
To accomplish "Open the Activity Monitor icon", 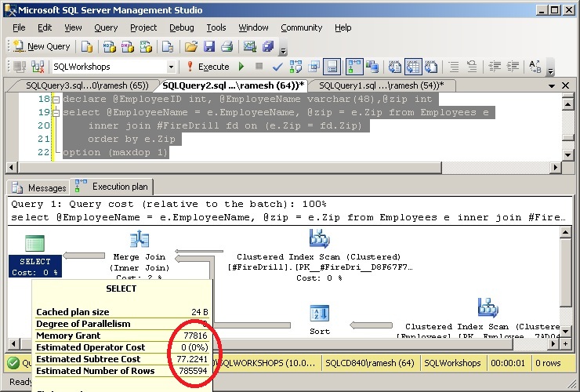I will [x=250, y=46].
